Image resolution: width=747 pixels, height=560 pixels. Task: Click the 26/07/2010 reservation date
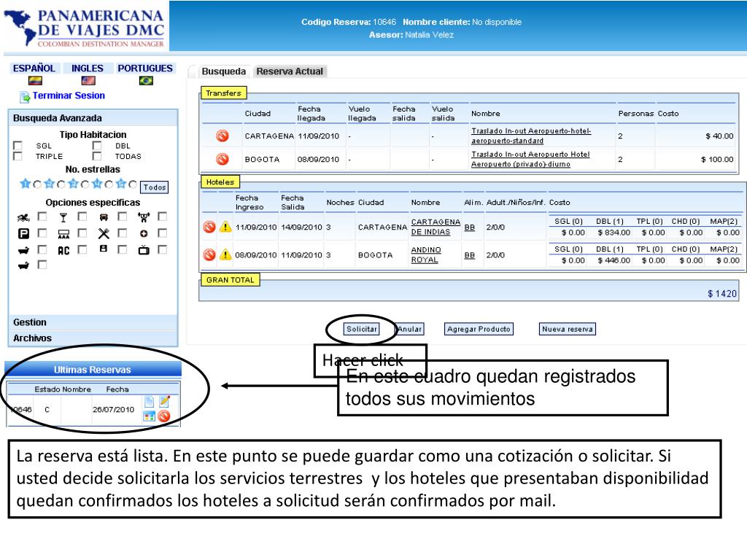(113, 410)
